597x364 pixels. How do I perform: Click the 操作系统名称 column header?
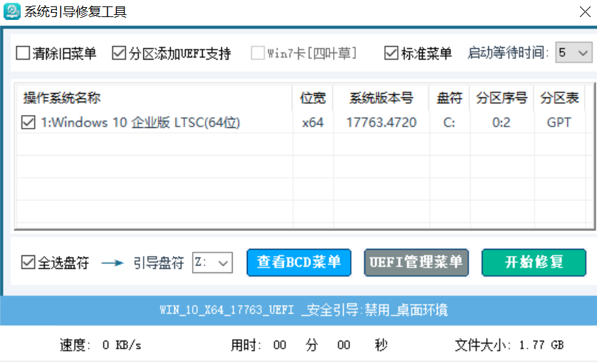[154, 98]
